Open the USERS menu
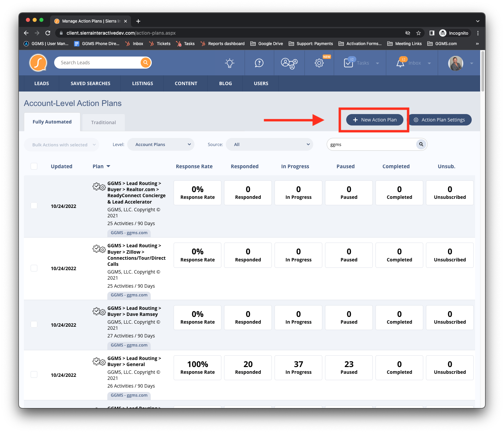The height and width of the screenshot is (433, 504). [x=261, y=83]
